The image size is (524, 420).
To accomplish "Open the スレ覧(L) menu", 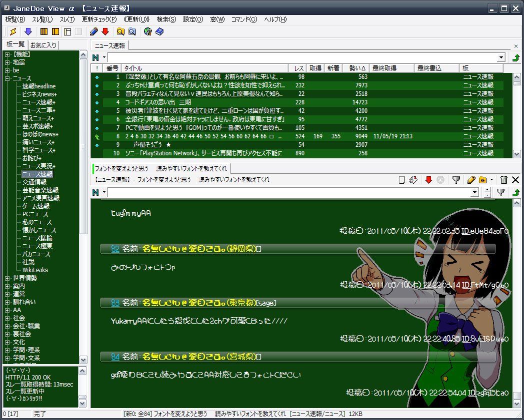I will (x=42, y=19).
